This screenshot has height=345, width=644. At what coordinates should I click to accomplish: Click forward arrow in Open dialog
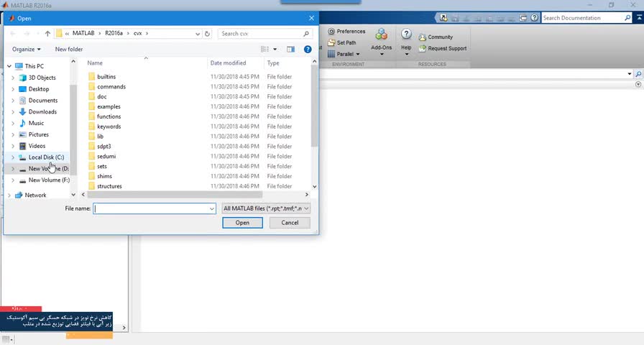tap(27, 34)
